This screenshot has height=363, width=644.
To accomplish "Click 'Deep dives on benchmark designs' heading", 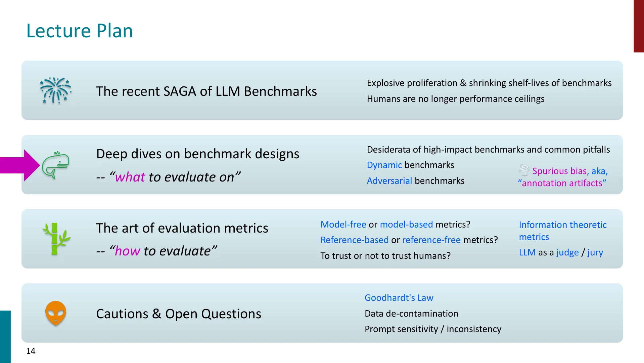I will coord(198,154).
